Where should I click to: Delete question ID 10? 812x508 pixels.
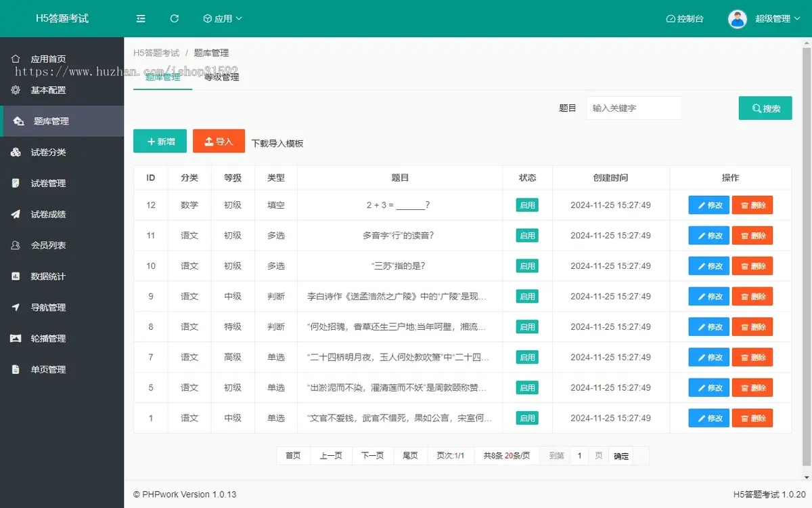(x=752, y=266)
